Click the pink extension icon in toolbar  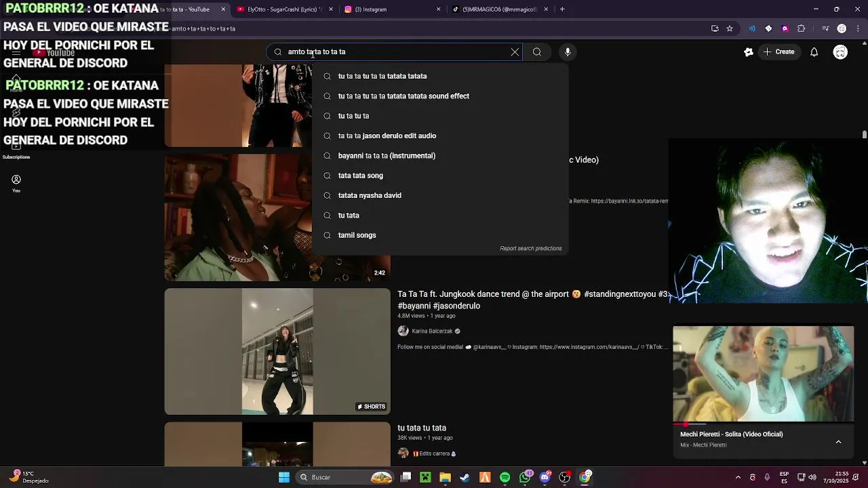pyautogui.click(x=785, y=28)
